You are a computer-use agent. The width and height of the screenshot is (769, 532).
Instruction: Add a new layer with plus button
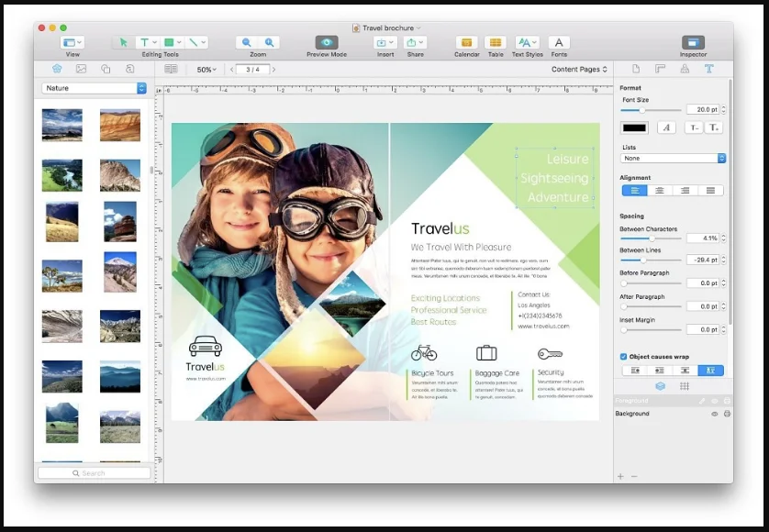[620, 476]
